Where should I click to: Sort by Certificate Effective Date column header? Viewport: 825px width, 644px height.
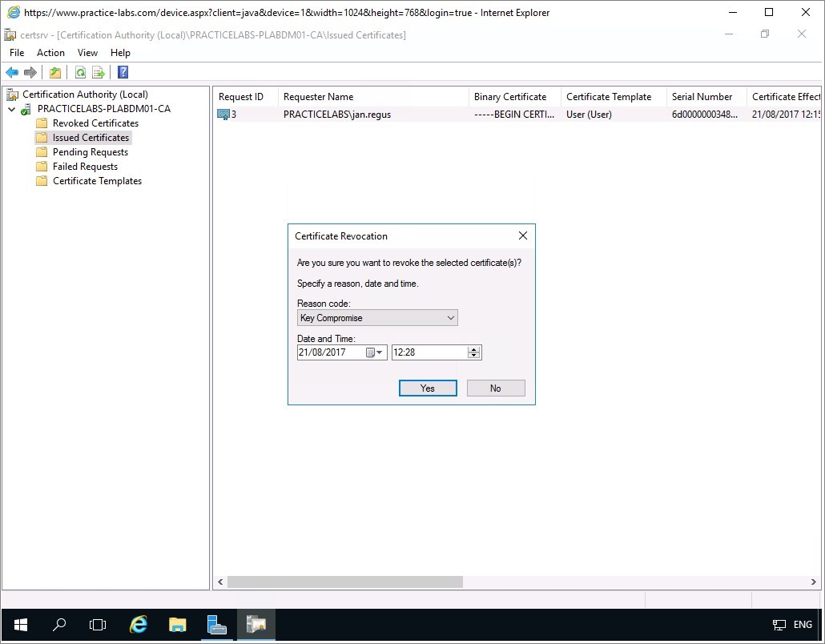coord(783,97)
